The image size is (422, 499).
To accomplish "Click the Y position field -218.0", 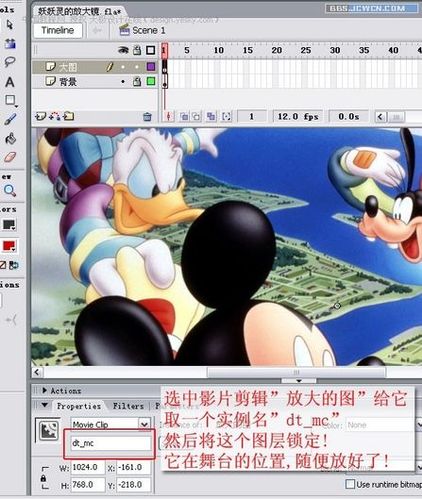I will click(133, 484).
